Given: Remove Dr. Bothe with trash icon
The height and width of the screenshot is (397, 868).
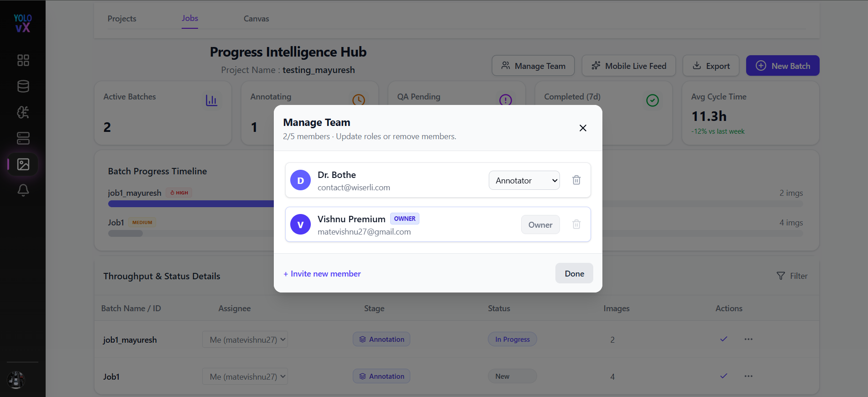Looking at the screenshot, I should (576, 180).
